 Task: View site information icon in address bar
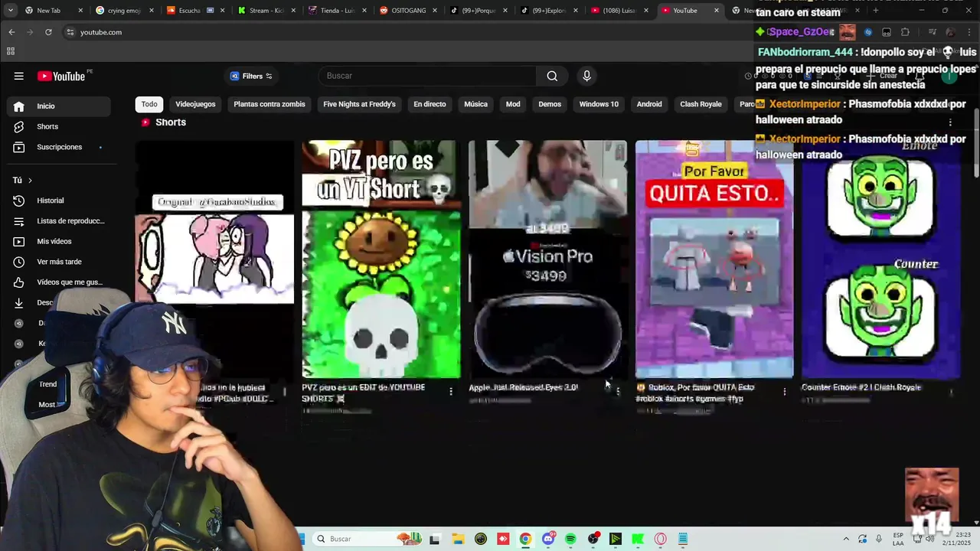(70, 32)
